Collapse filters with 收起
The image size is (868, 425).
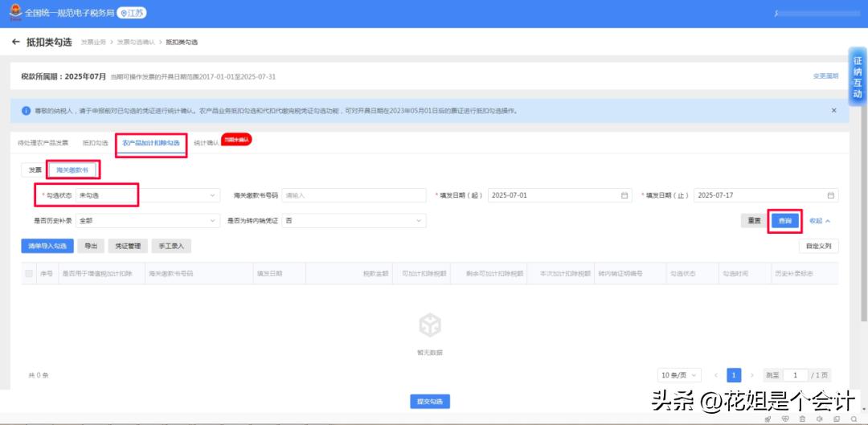(x=820, y=220)
